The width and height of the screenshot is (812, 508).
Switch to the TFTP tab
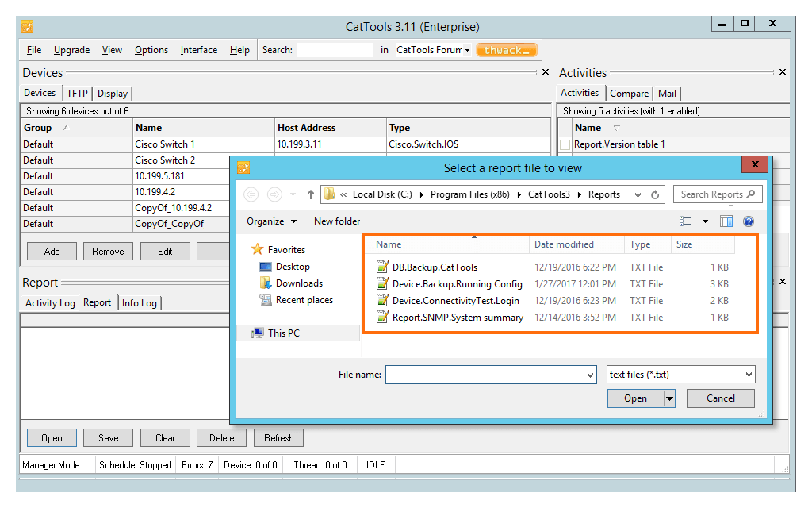click(77, 93)
